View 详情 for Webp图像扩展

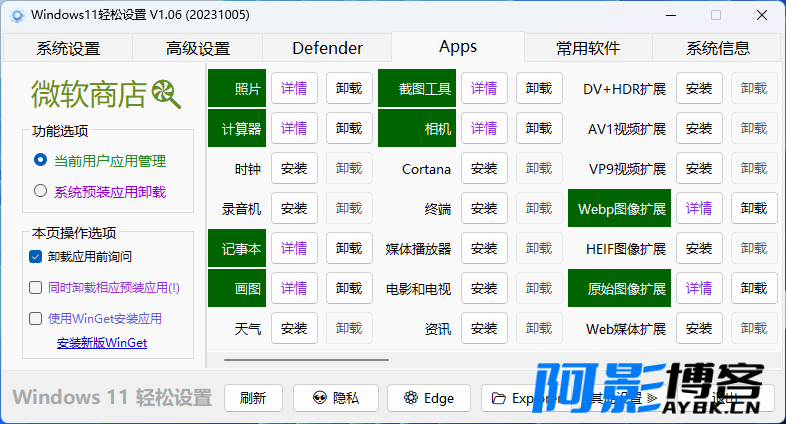[x=699, y=208]
